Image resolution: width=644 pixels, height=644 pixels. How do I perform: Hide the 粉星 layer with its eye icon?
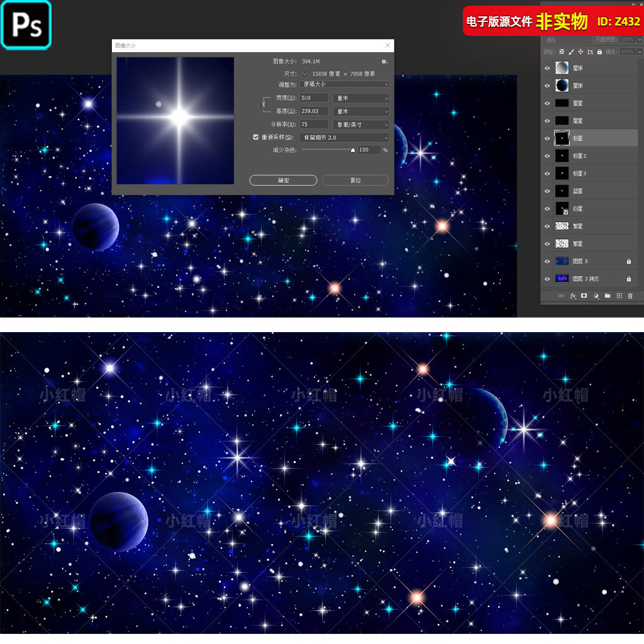pyautogui.click(x=547, y=138)
